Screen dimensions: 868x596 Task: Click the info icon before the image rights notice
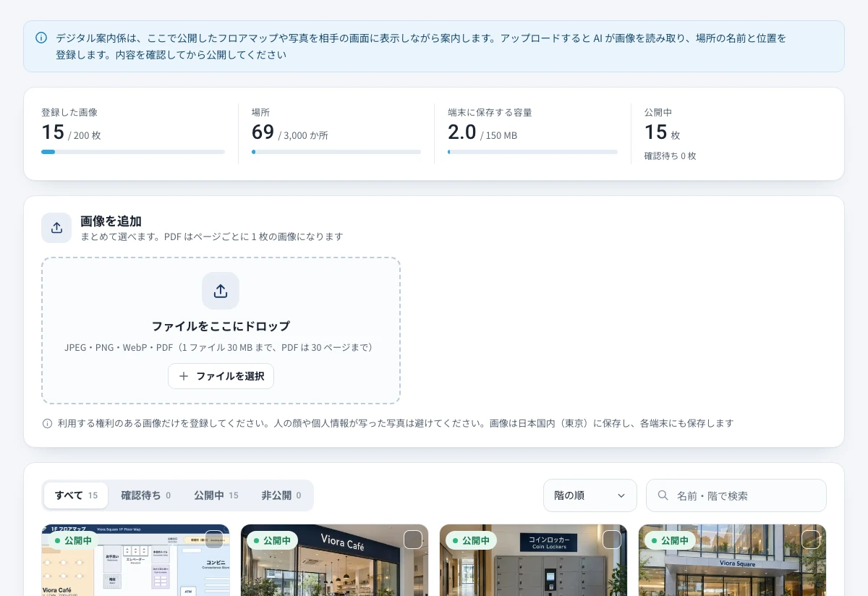(x=47, y=423)
